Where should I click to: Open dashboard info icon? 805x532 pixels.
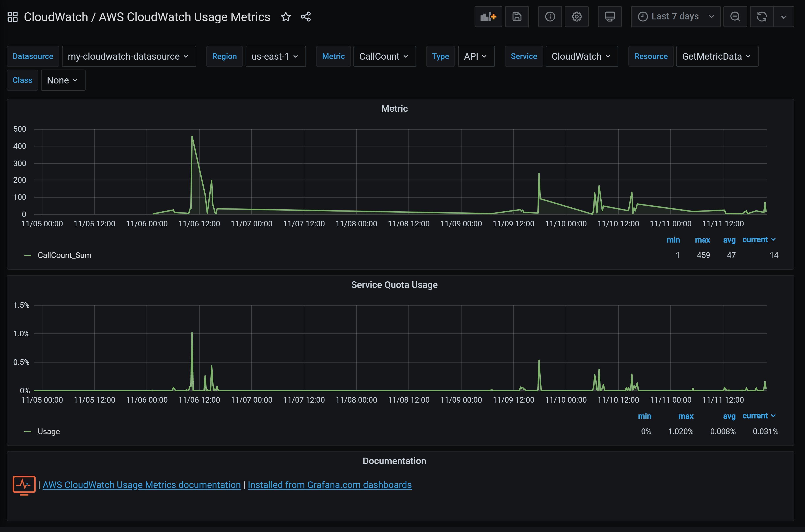click(550, 17)
